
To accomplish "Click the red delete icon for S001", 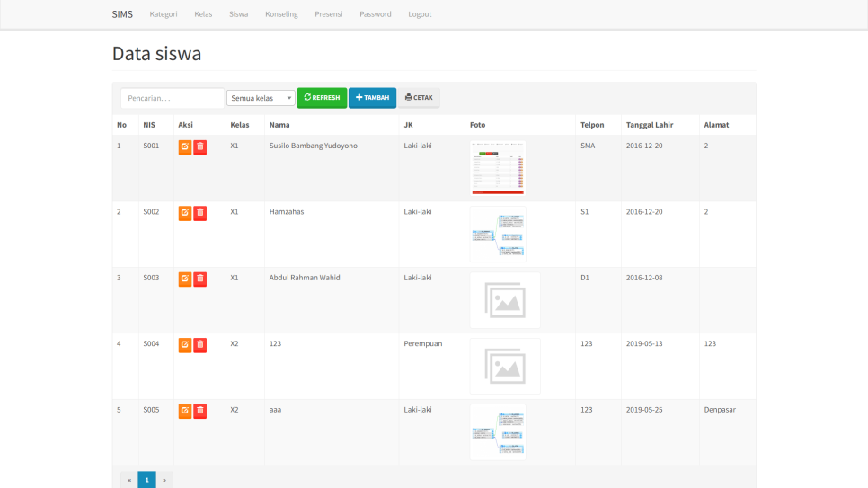I will coord(200,146).
